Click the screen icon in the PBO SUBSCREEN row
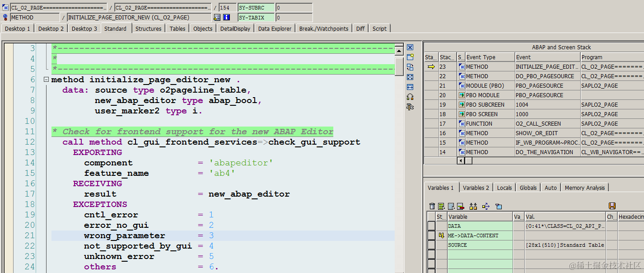Image resolution: width=644 pixels, height=273 pixels. tap(461, 104)
